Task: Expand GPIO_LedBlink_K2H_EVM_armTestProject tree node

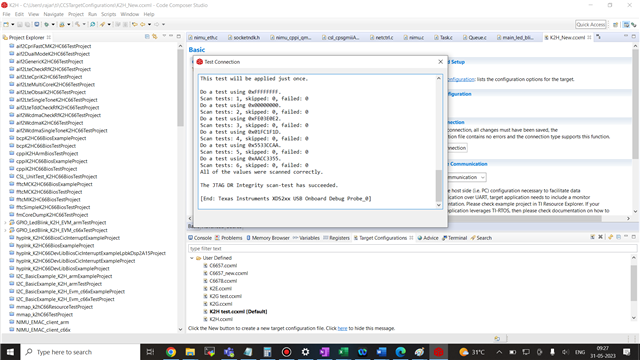Action: (5, 222)
